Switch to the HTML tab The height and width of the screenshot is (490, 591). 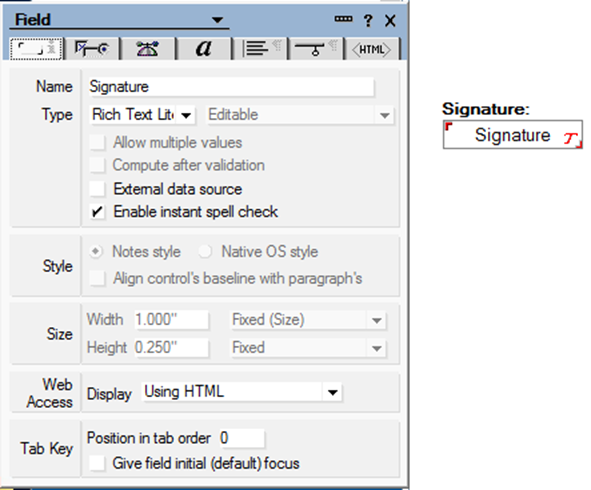pyautogui.click(x=371, y=49)
